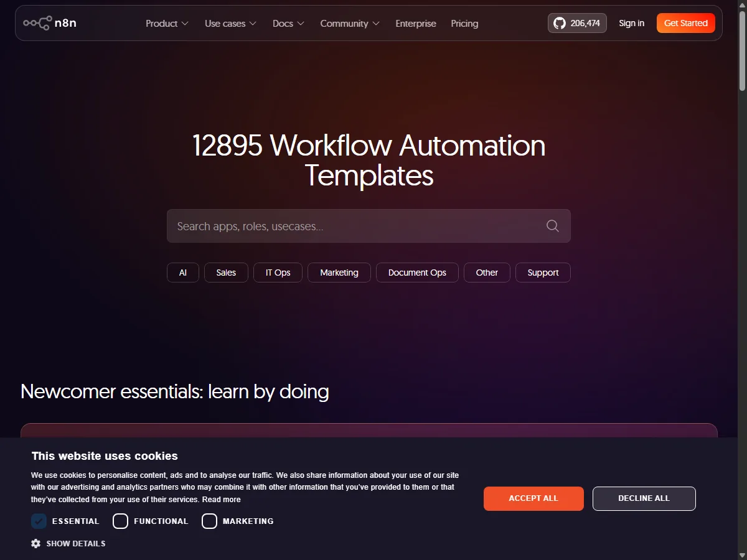Click the search magnifier icon
The height and width of the screenshot is (560, 747).
552,226
